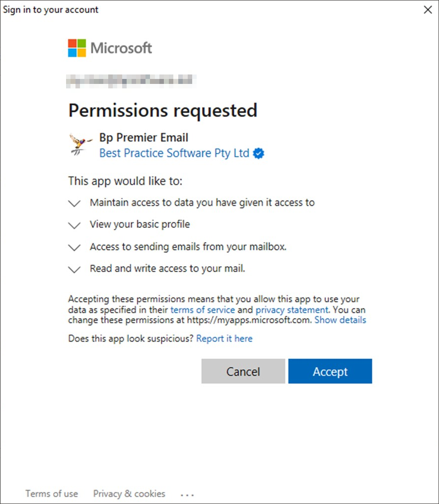
Task: Expand 'View your basic profile' chevron
Action: click(74, 225)
